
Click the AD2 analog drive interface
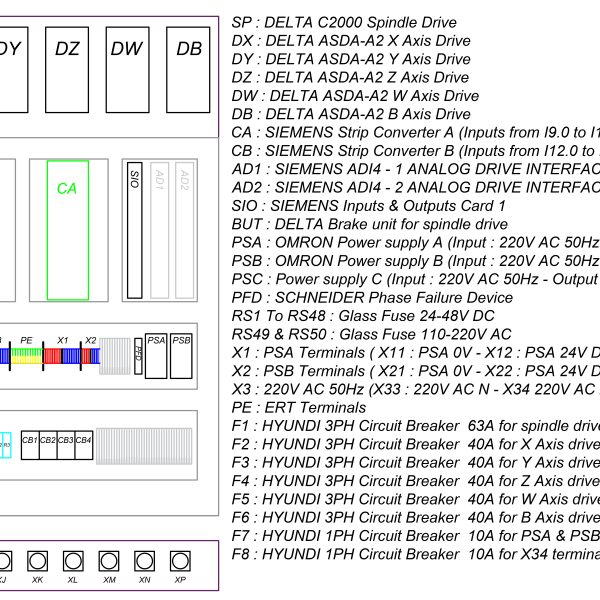183,230
